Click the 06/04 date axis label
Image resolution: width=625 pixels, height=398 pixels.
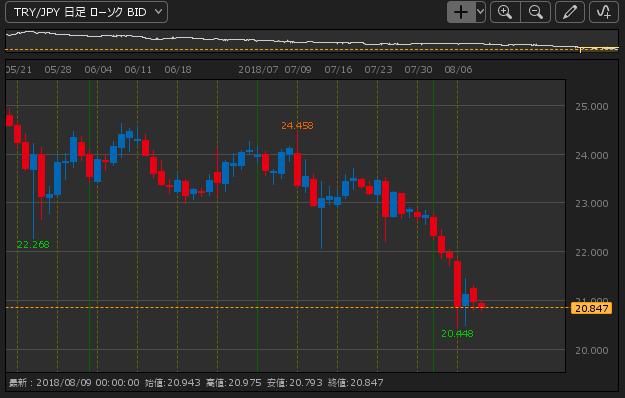pos(98,70)
